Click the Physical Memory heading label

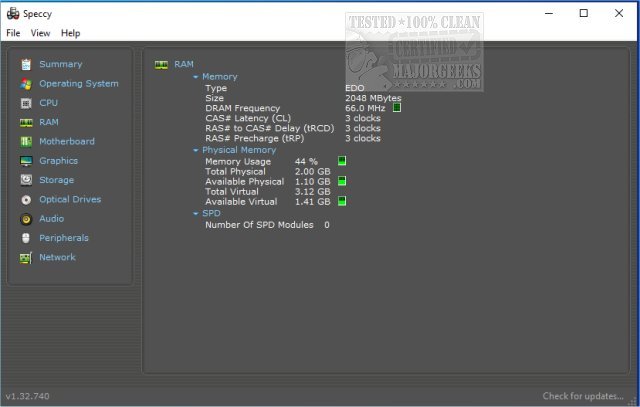pos(239,150)
